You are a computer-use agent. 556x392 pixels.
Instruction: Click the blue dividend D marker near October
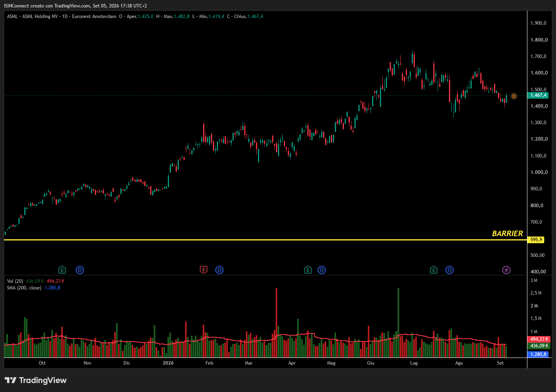click(x=80, y=270)
